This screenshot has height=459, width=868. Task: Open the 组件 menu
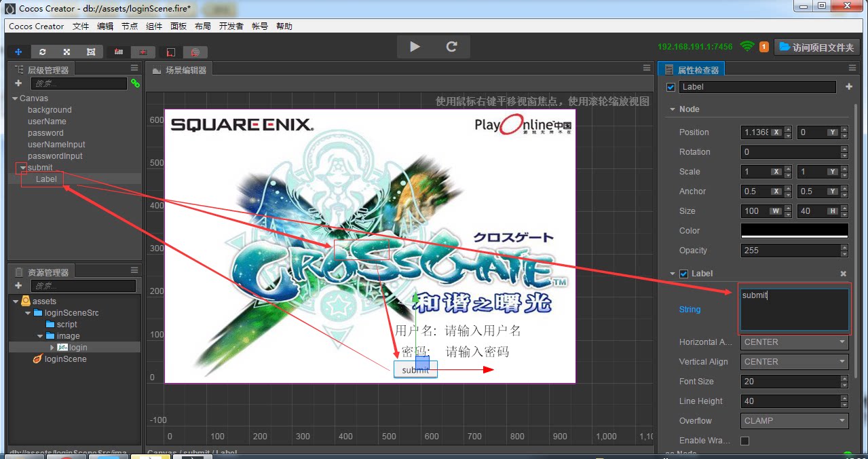click(x=154, y=26)
